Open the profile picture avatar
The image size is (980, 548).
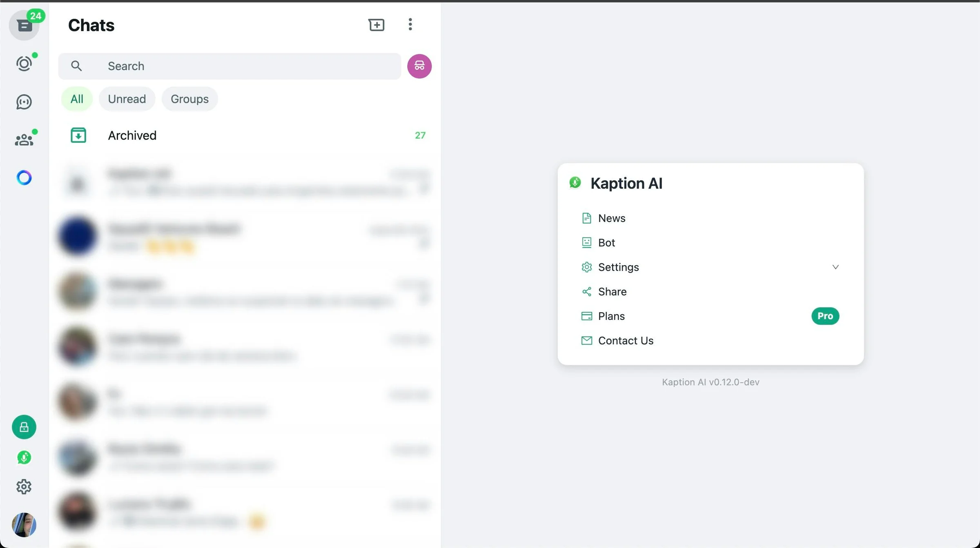coord(24,525)
